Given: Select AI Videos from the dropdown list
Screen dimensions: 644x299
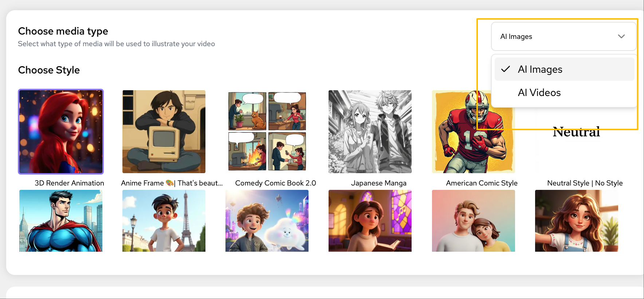Looking at the screenshot, I should coord(539,93).
